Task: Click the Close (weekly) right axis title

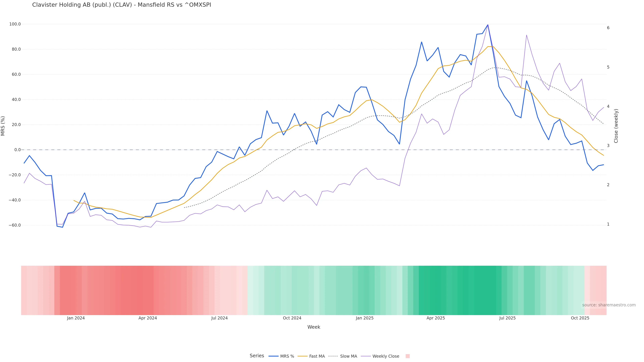Action: [616, 126]
